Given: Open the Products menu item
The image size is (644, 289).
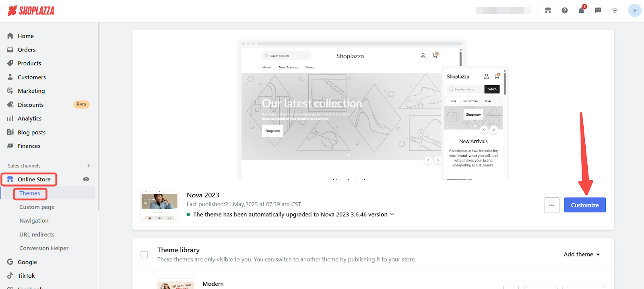Looking at the screenshot, I should pos(29,63).
